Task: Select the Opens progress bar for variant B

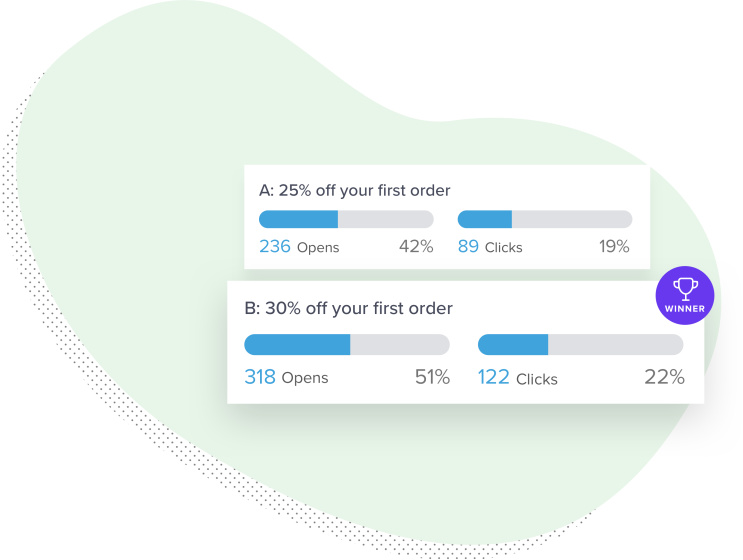Action: (x=347, y=344)
